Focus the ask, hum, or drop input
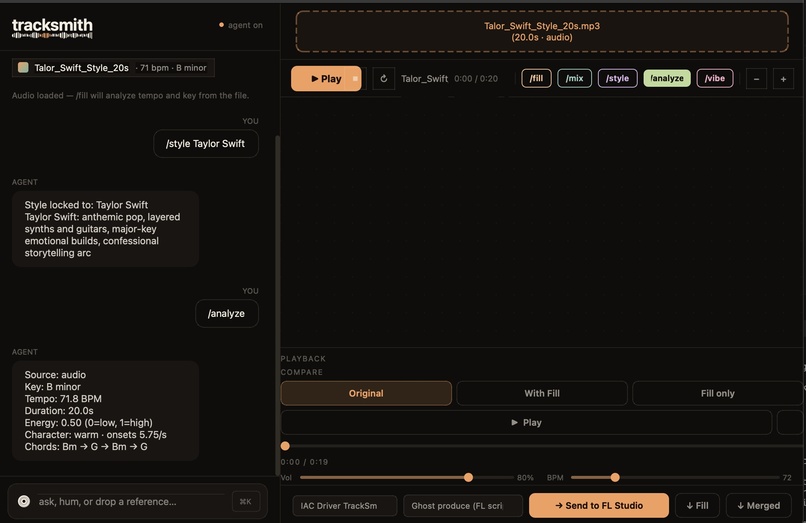 [131, 501]
